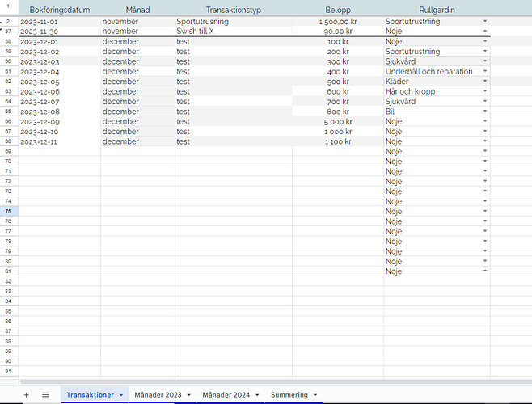
Task: Click the date cell 2023-12-11
Action: click(59, 141)
